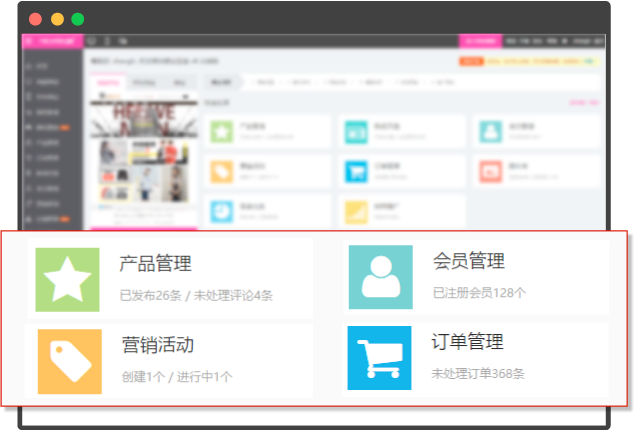The height and width of the screenshot is (430, 635).
Task: Click the large orange price tag icon
Action: pos(68,361)
